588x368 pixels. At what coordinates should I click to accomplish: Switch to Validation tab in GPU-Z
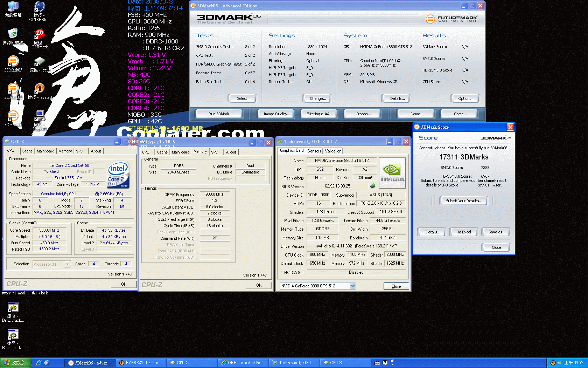point(333,151)
